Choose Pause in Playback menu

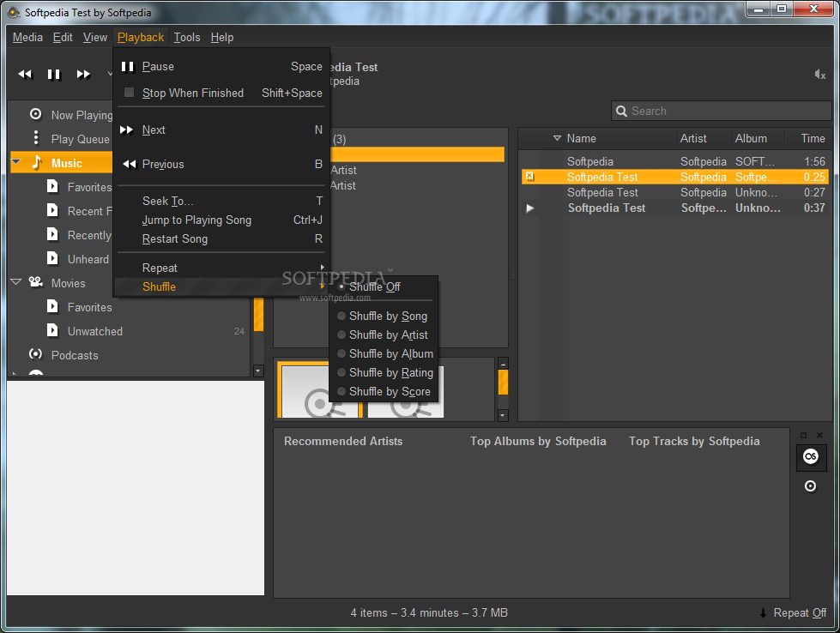point(221,66)
